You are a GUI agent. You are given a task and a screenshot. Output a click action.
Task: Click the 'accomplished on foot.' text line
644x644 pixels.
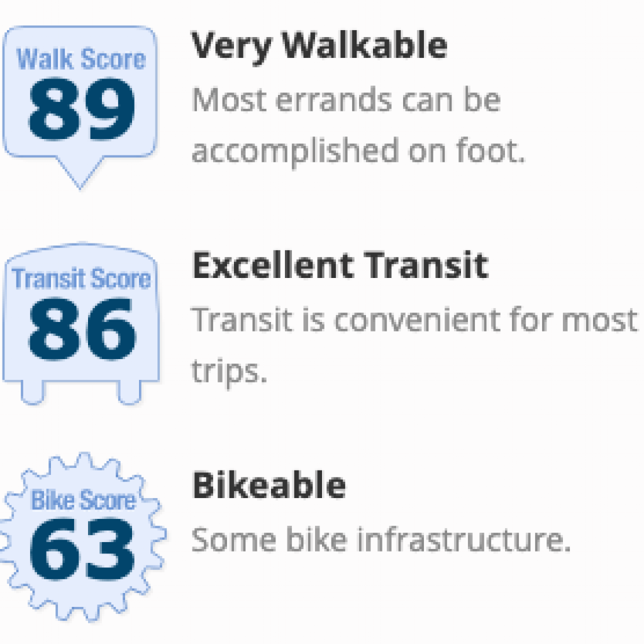coord(358,152)
